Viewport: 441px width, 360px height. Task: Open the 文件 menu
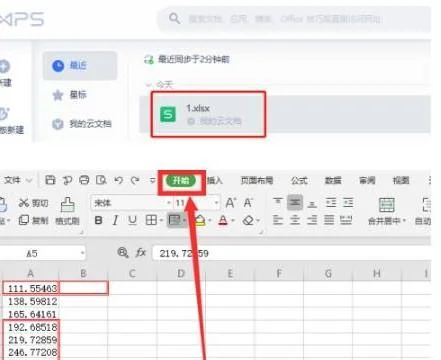pos(13,180)
